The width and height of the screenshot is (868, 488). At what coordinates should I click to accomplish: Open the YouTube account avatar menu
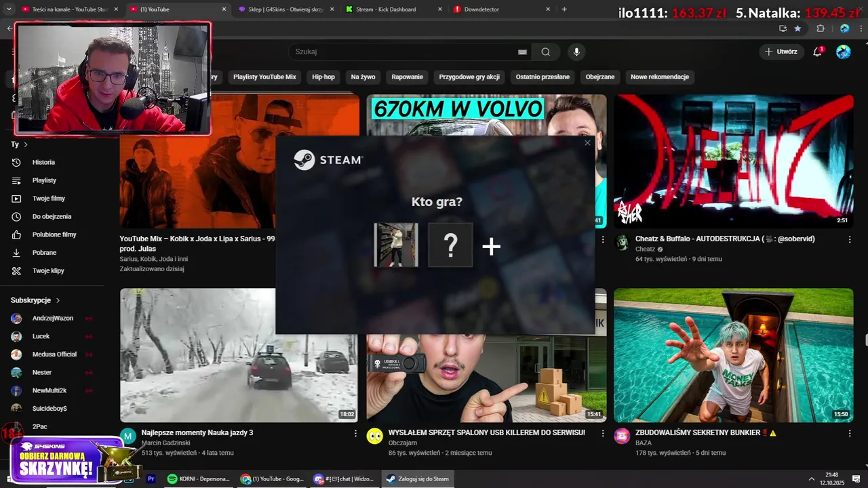pos(844,52)
